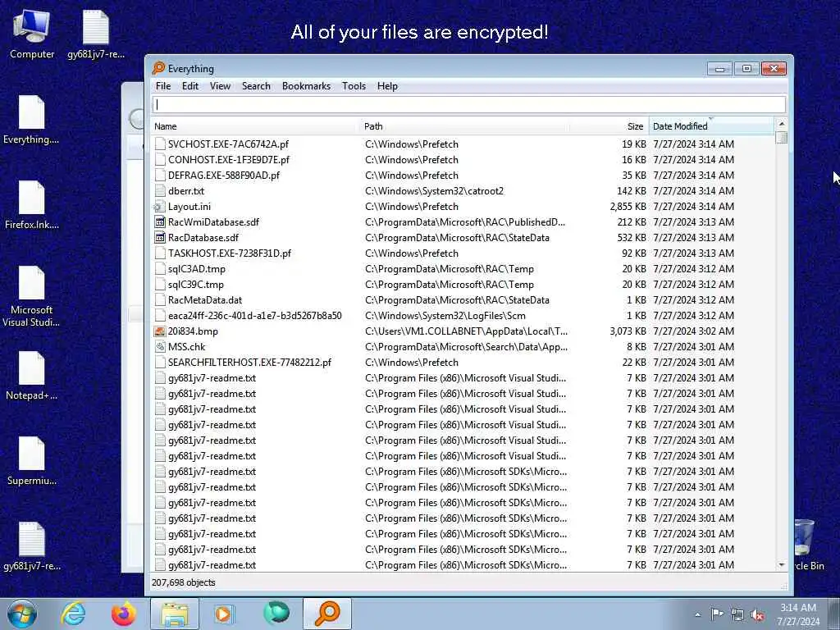Image resolution: width=840 pixels, height=630 pixels.
Task: Click the Show Desktop strip on taskbar
Action: tap(834, 614)
